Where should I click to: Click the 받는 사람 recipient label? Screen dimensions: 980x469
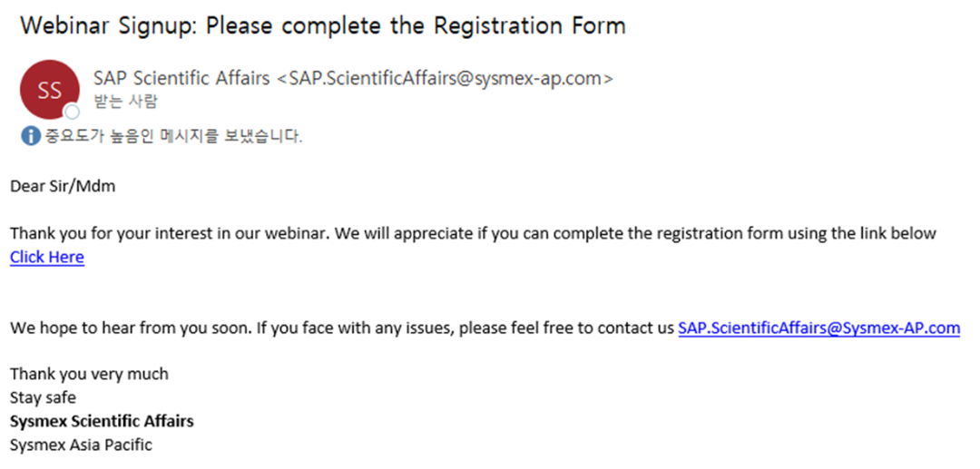(125, 103)
